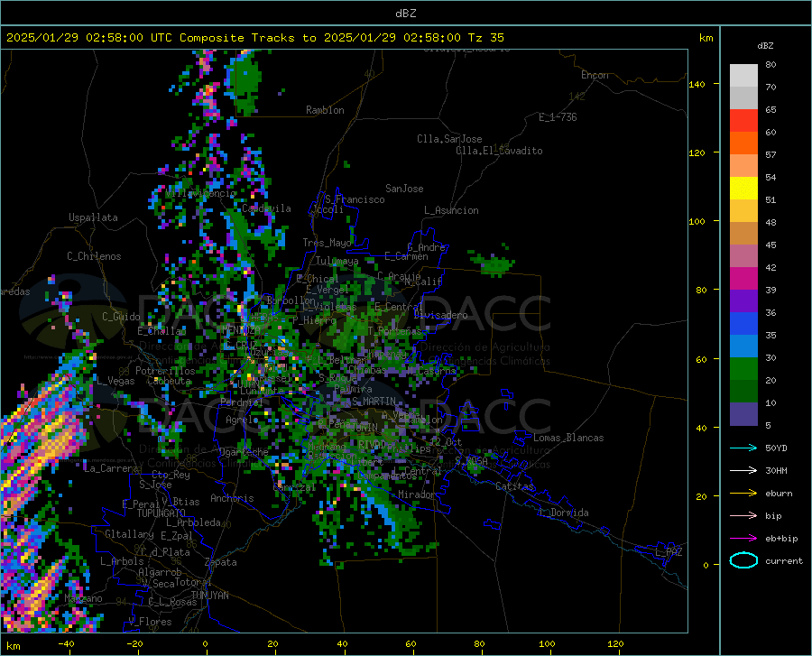The height and width of the screenshot is (656, 812).
Task: Click the 'Manzano' map label
Action: coord(83,598)
